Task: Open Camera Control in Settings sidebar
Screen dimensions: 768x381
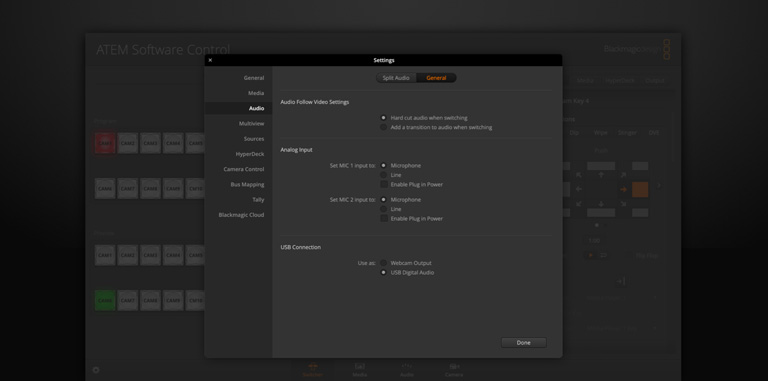Action: point(238,169)
